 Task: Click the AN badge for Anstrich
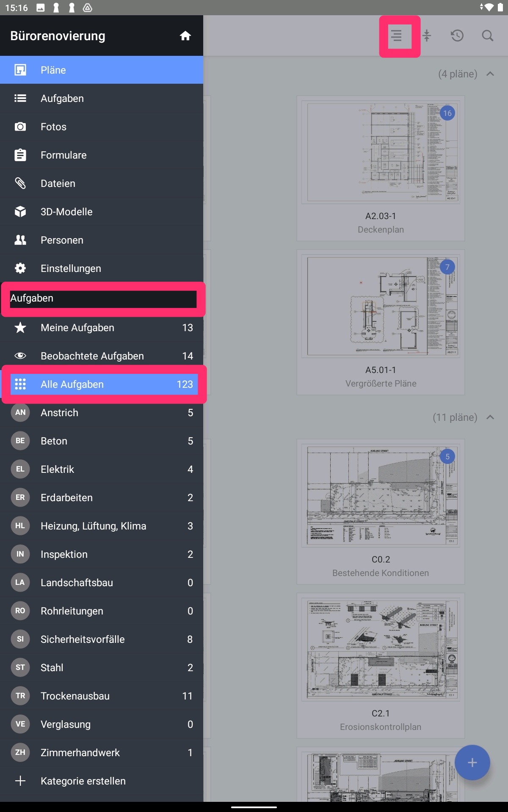[x=20, y=412]
